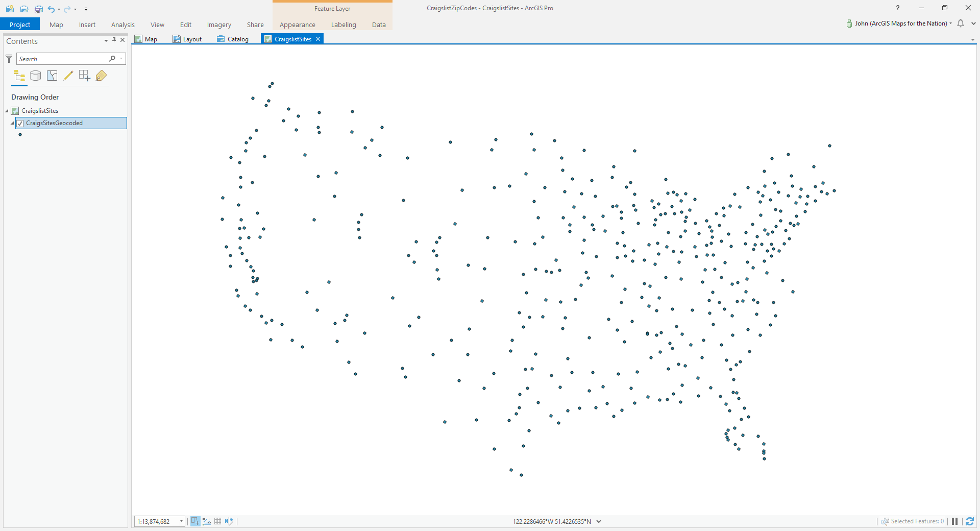
Task: Select List By Editing view
Action: click(68, 76)
